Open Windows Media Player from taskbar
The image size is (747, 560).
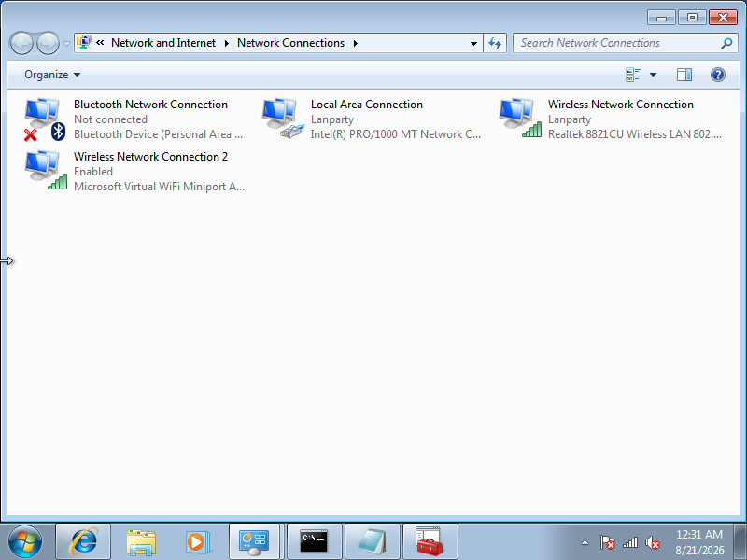point(197,542)
